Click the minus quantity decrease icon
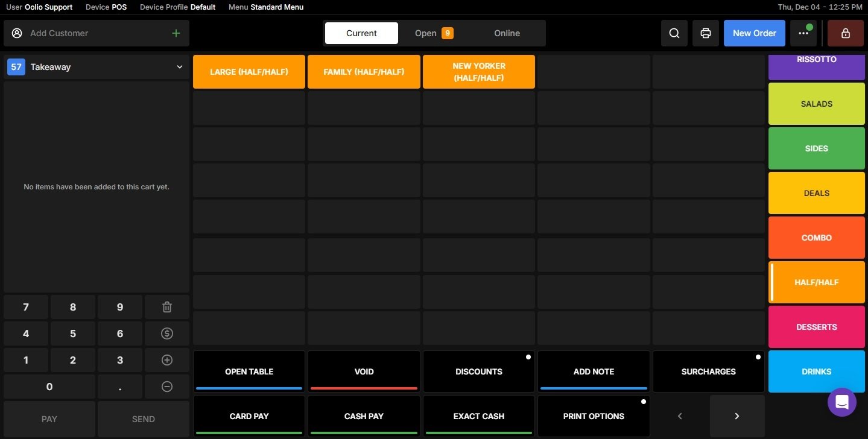Viewport: 868px width, 439px height. coord(167,387)
